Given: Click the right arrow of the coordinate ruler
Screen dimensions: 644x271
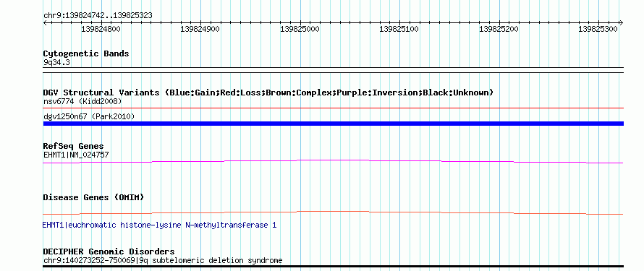Looking at the screenshot, I should (x=621, y=23).
